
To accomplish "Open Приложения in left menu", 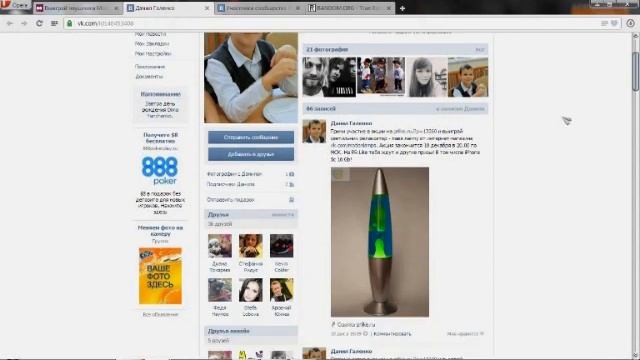I will click(150, 67).
